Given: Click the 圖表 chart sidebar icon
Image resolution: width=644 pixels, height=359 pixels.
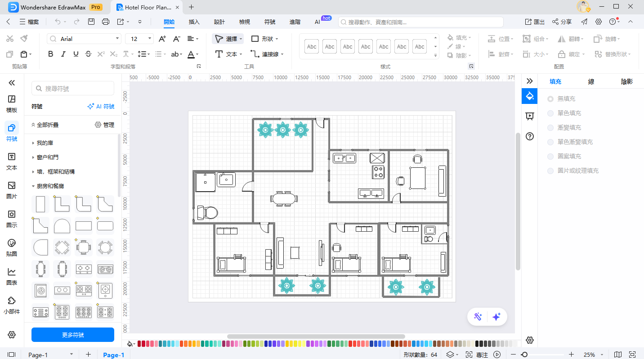Looking at the screenshot, I should click(x=12, y=276).
